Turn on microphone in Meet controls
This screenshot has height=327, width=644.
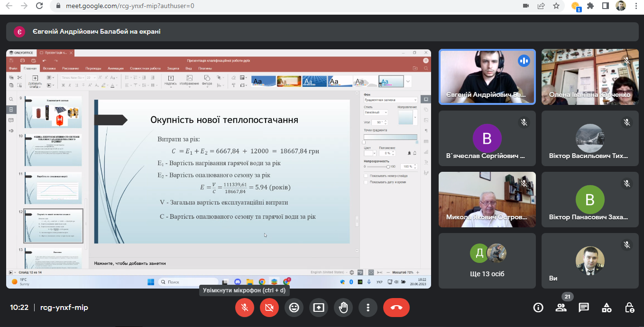click(245, 308)
